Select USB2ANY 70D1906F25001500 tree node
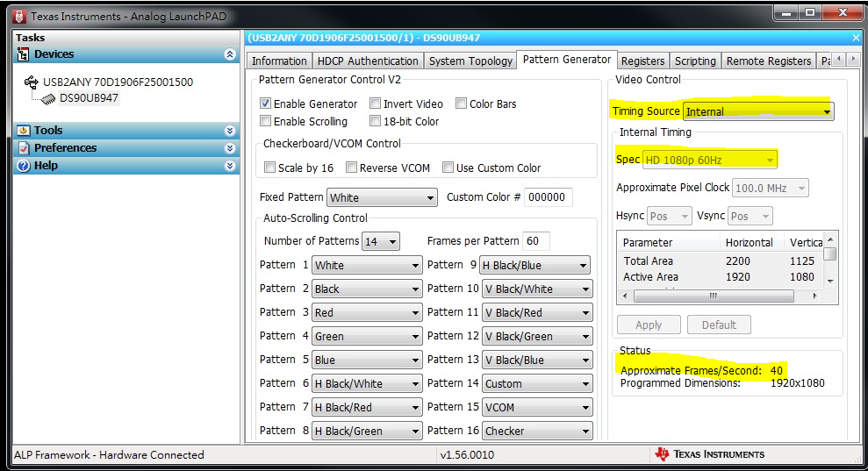Image resolution: width=868 pixels, height=471 pixels. pos(118,82)
